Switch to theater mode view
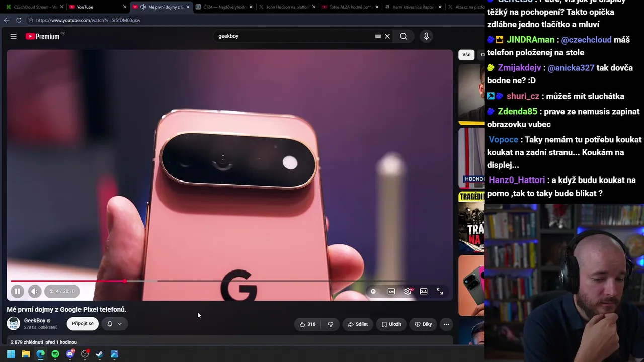The image size is (644, 362). [424, 291]
